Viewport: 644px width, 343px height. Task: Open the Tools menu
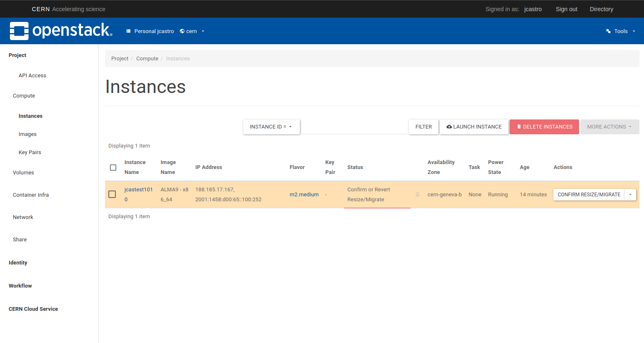620,31
